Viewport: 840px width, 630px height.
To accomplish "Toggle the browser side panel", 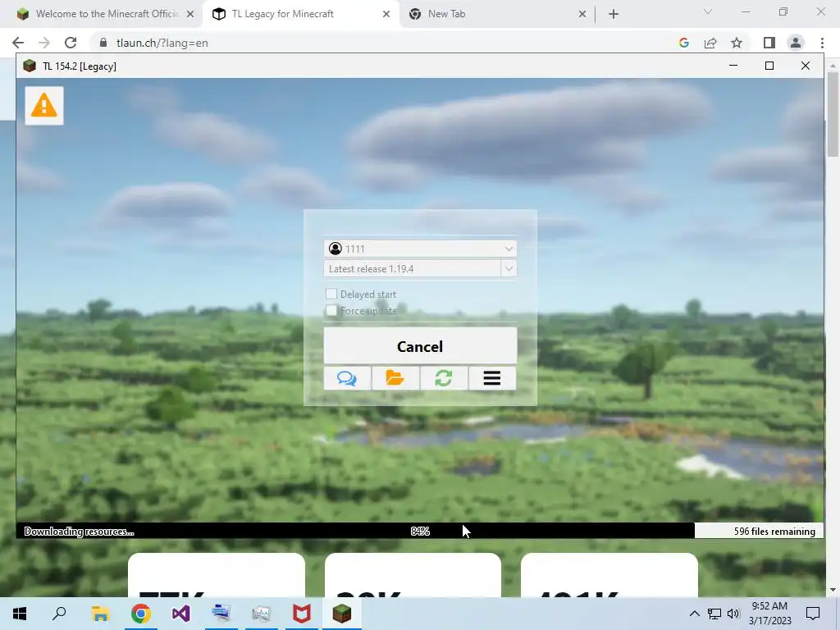I will click(x=769, y=43).
